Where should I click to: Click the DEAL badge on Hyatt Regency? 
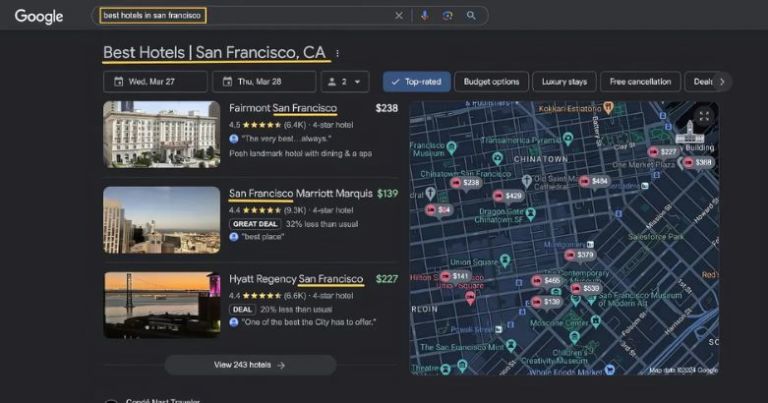click(242, 309)
